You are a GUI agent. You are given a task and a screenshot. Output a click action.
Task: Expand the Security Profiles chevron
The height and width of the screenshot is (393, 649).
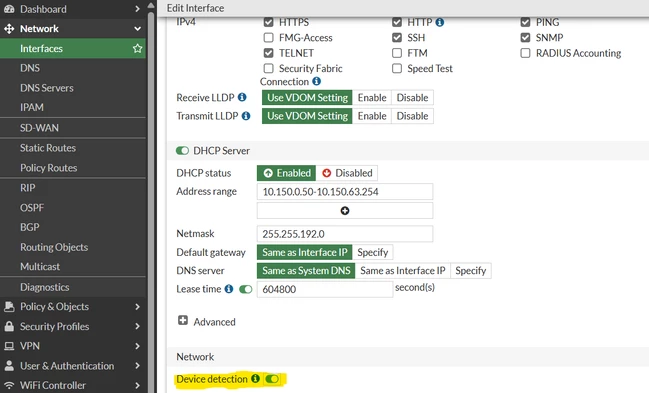pos(137,326)
